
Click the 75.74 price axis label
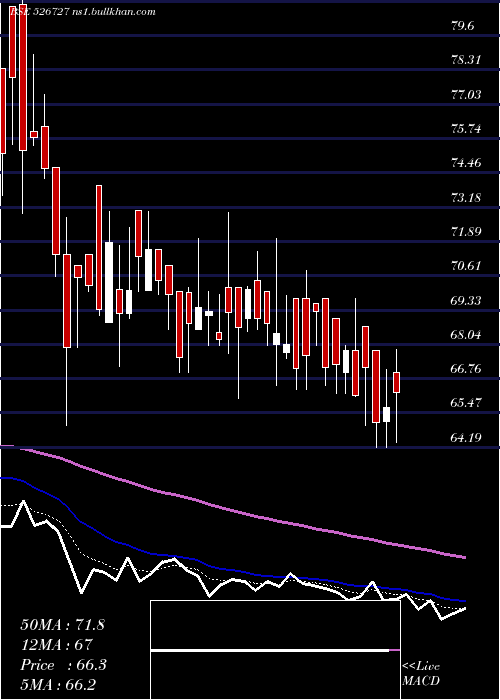(x=466, y=129)
